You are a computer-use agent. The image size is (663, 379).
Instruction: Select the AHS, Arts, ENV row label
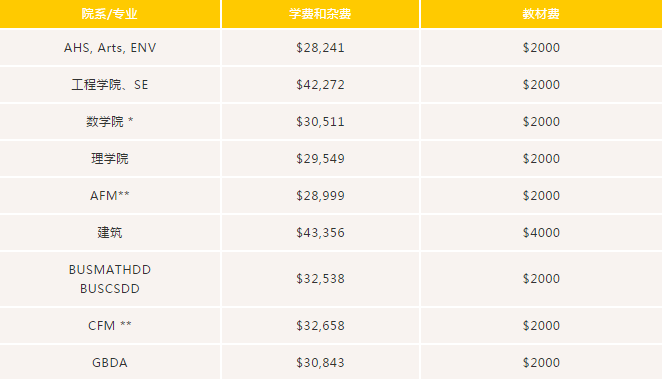(110, 48)
